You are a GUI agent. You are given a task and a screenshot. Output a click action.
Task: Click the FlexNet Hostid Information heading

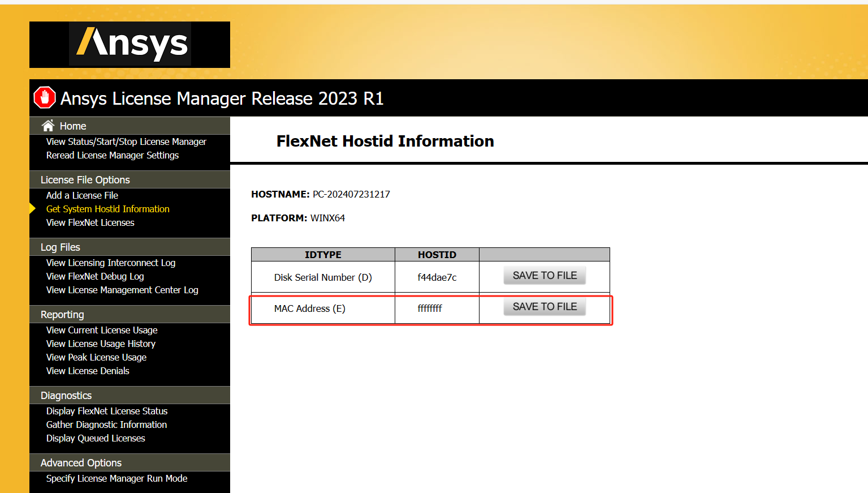click(385, 141)
